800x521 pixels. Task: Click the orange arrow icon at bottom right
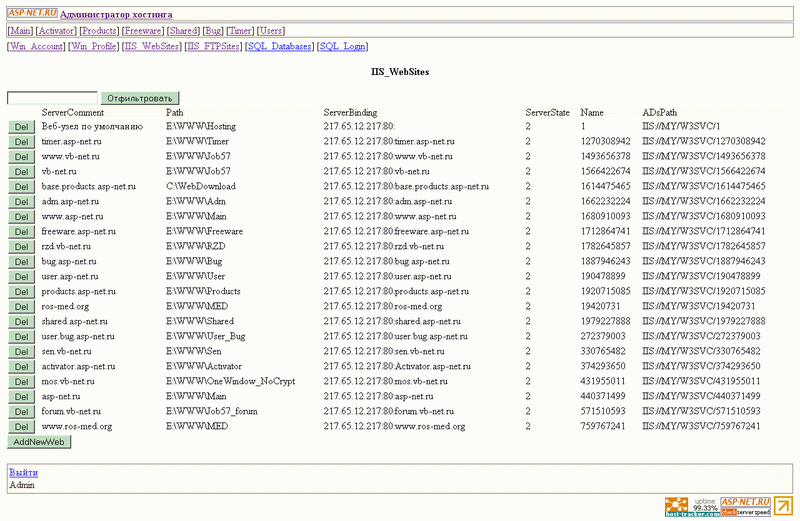coord(783,506)
